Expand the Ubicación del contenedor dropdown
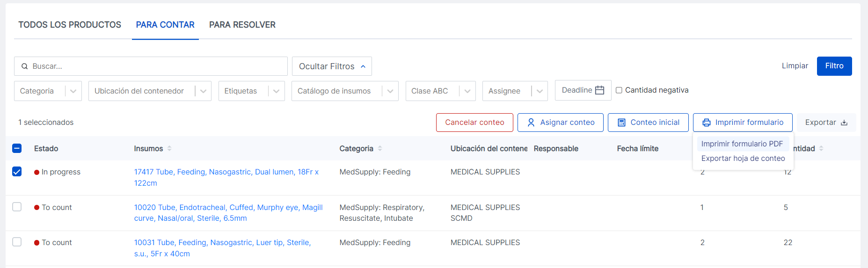The image size is (868, 268). tap(203, 91)
